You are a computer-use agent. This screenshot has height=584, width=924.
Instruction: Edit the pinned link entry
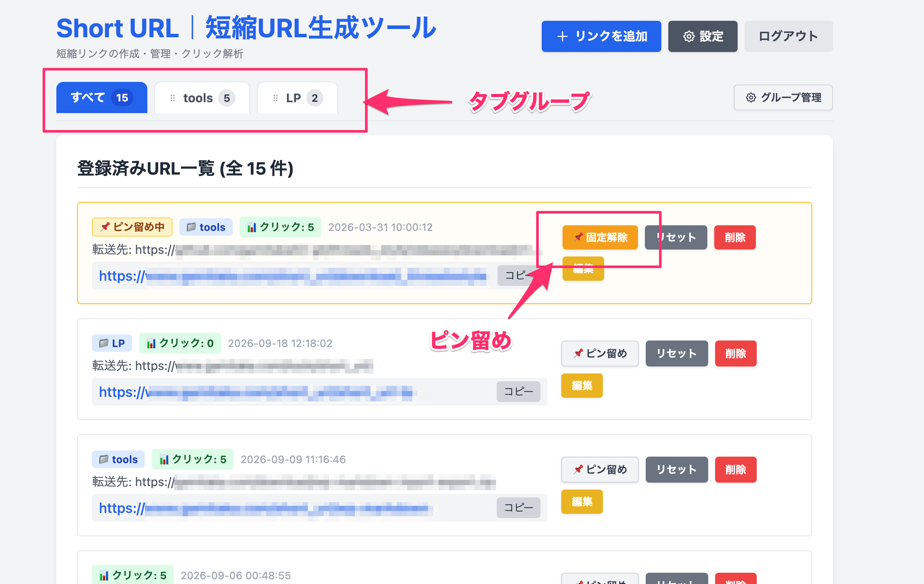click(583, 269)
